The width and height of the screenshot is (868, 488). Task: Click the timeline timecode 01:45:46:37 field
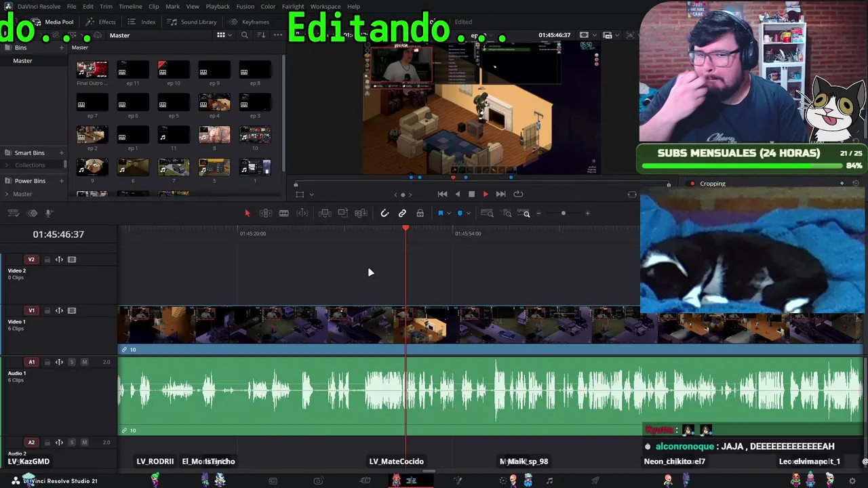tap(58, 235)
